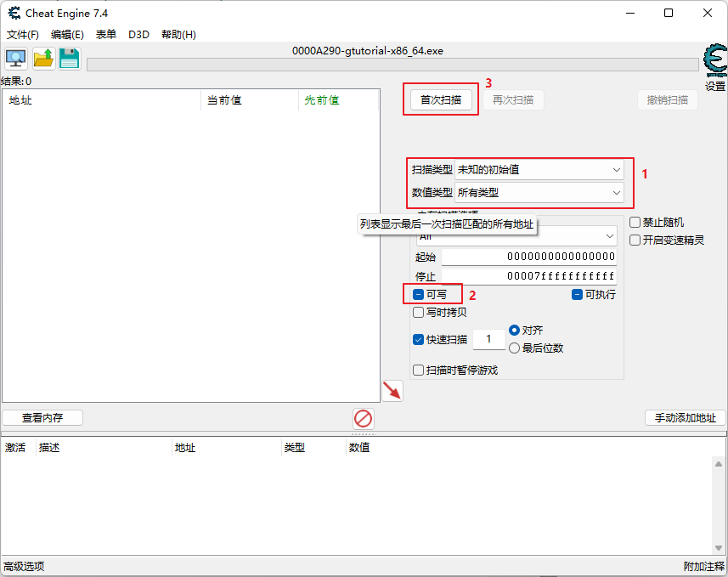Click the fast scan alignment value field
Image resolution: width=728 pixels, height=577 pixels.
489,339
